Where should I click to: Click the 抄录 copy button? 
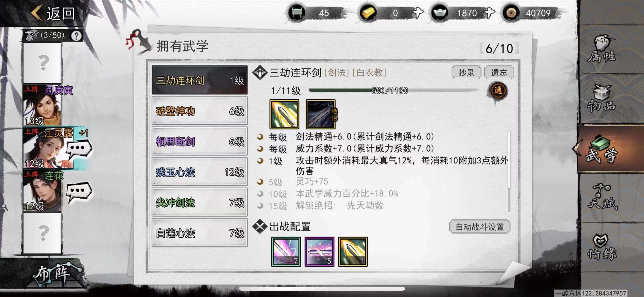(x=466, y=73)
